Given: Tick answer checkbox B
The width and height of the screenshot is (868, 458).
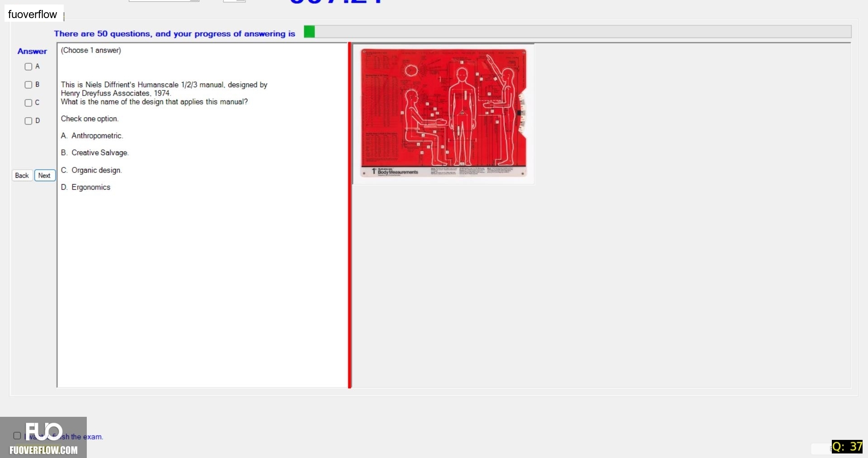Looking at the screenshot, I should pos(28,85).
